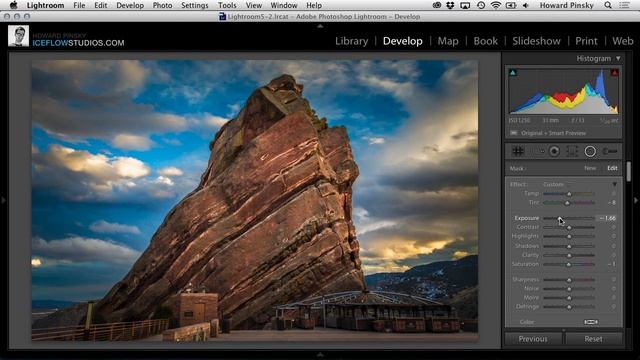Open the Settings menu
The width and height of the screenshot is (640, 360).
click(194, 5)
